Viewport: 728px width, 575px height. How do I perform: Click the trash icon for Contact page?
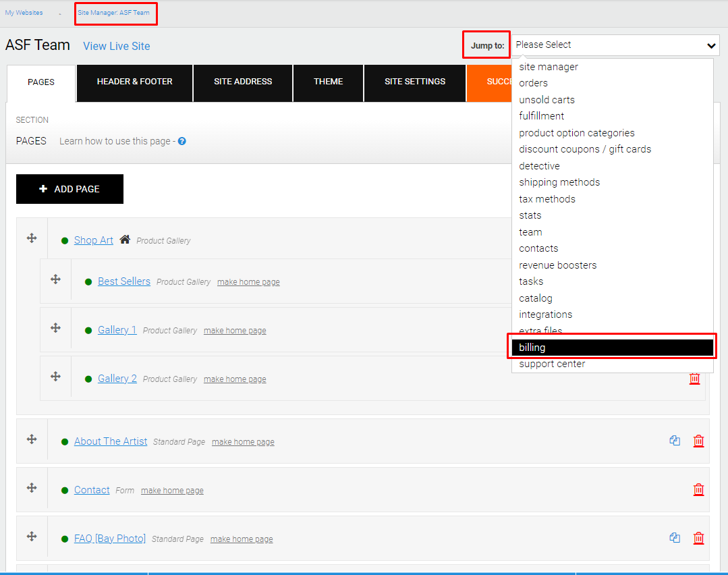click(x=699, y=489)
